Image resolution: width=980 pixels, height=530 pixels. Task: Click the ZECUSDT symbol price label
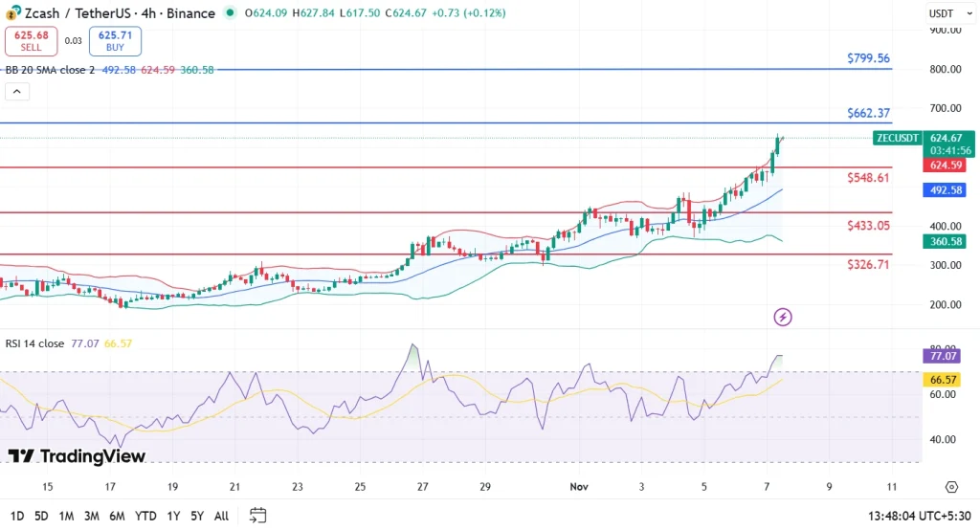click(897, 138)
